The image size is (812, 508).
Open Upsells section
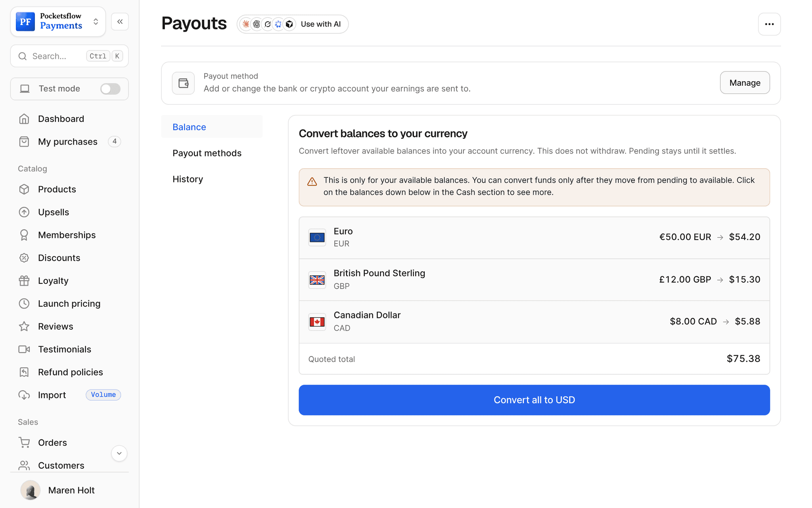pos(54,212)
